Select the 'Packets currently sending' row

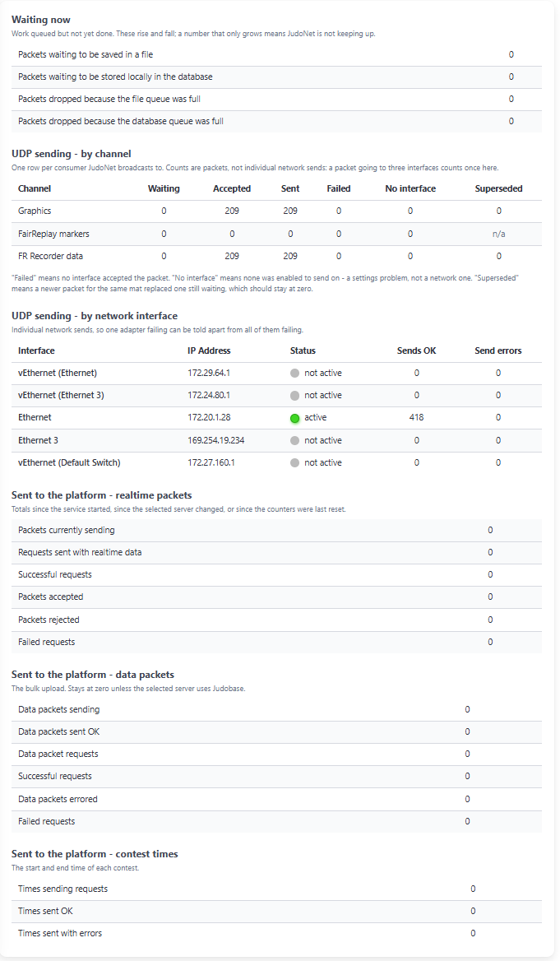[x=276, y=530]
